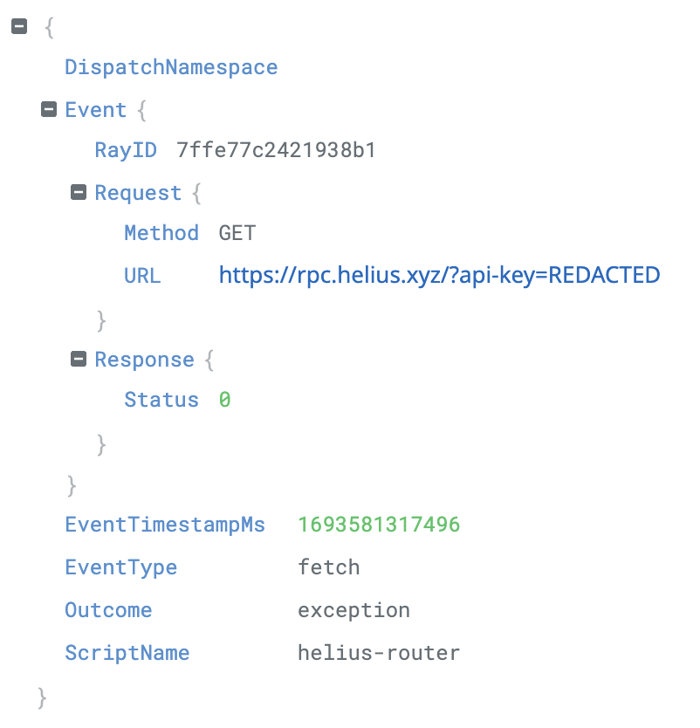This screenshot has height=728, width=700.
Task: Collapse the Event node
Action: point(49,110)
